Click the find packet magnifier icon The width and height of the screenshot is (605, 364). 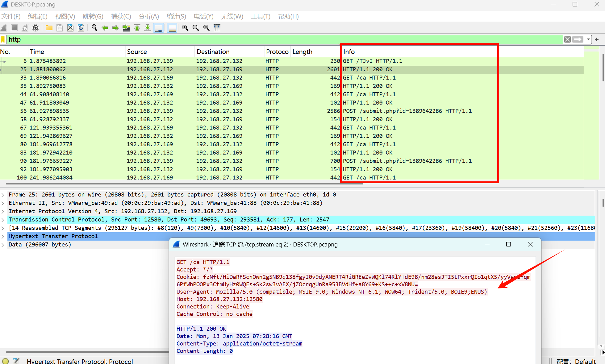[94, 28]
